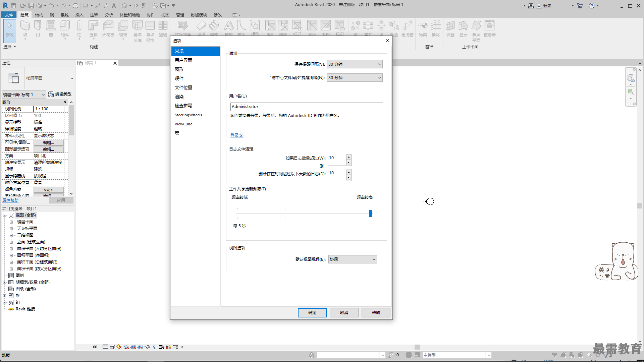644x362 pixels.
Task: Open the 注释 ribbon tab
Action: pos(94,15)
